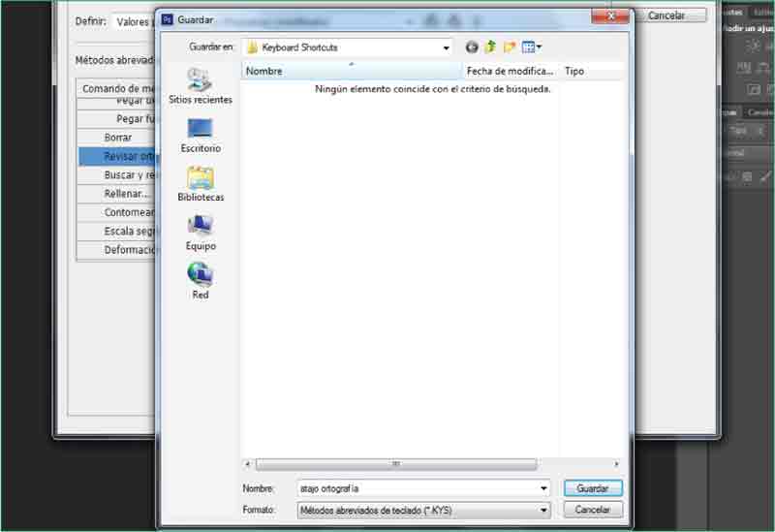Click the Back navigation arrow icon
This screenshot has height=532, width=775.
(472, 47)
